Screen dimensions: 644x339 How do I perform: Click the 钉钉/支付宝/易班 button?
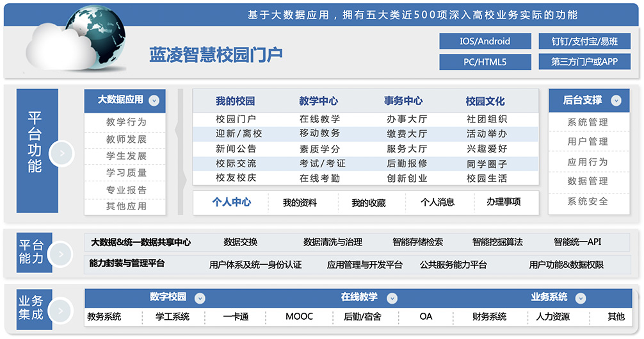click(x=584, y=41)
